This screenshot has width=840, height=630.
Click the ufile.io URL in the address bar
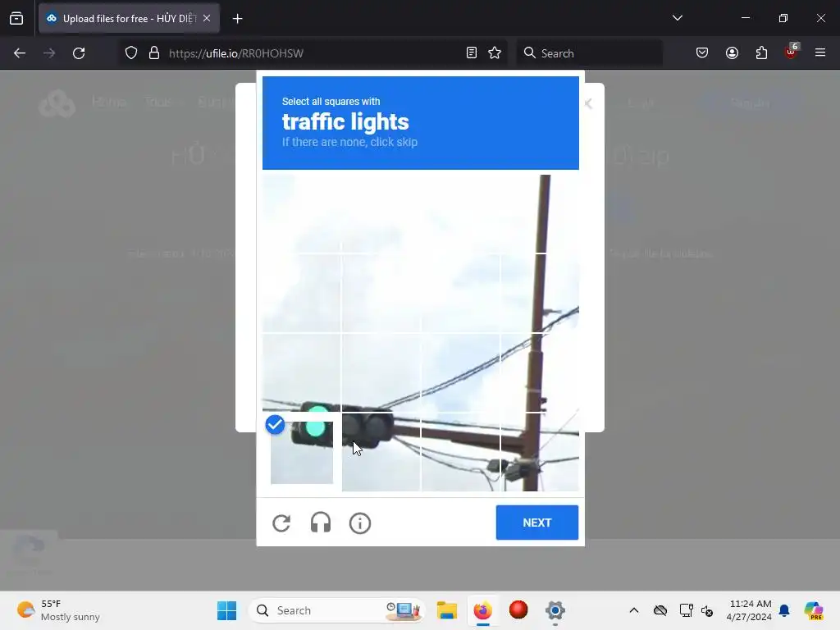(236, 53)
